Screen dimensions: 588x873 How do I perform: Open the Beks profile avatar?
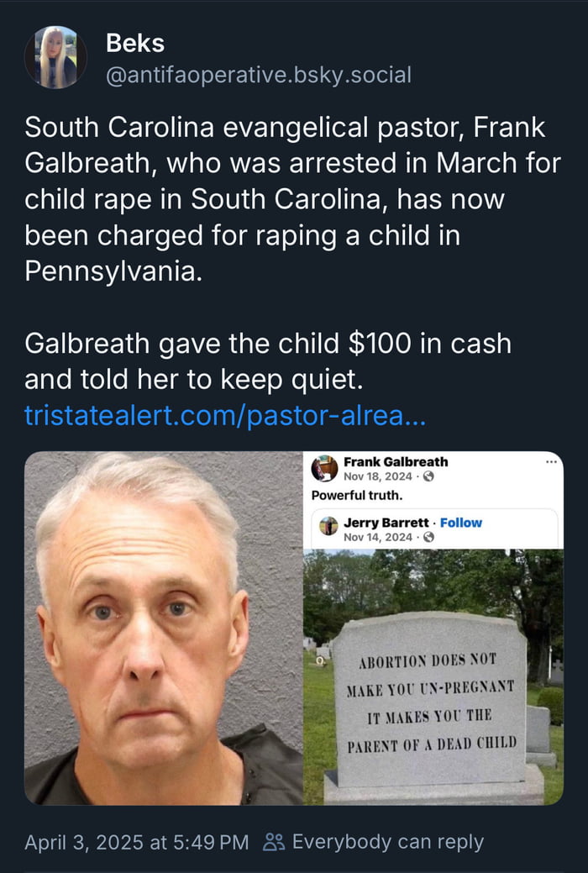tap(55, 57)
